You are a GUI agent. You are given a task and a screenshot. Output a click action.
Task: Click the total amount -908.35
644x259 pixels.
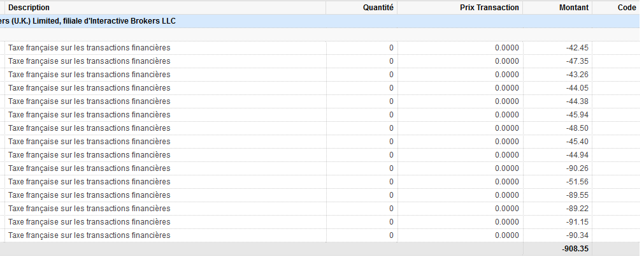tap(575, 249)
